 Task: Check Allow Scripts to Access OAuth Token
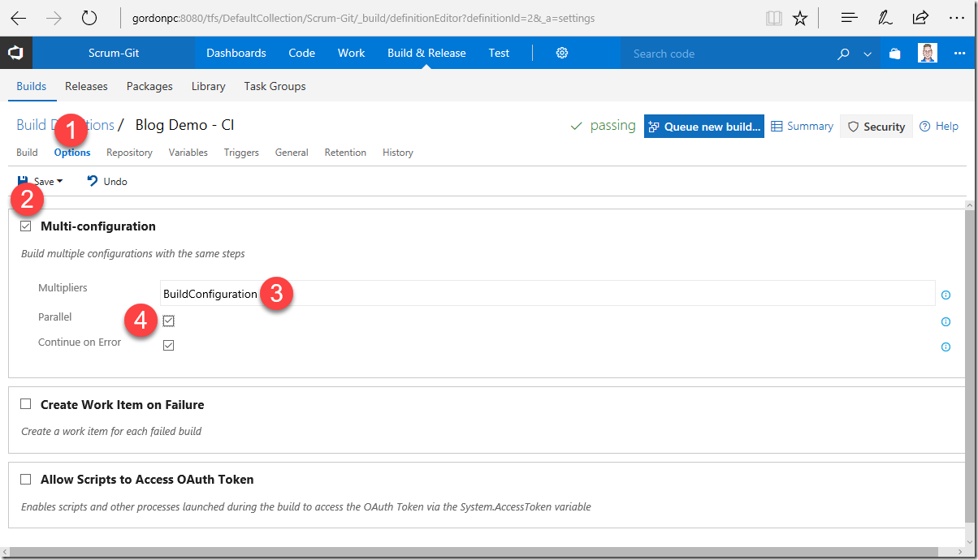click(x=26, y=480)
